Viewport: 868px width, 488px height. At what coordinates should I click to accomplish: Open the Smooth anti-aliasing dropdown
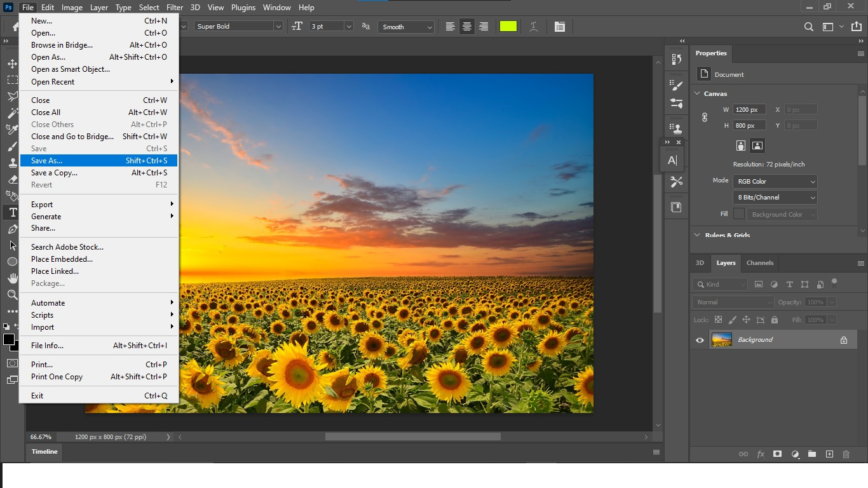coord(405,26)
